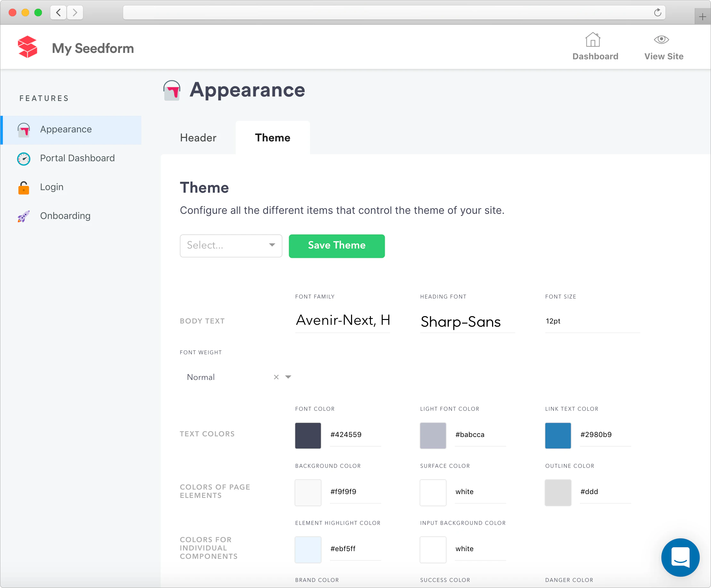The image size is (711, 588).
Task: Open the theme Select dropdown
Action: tap(231, 246)
